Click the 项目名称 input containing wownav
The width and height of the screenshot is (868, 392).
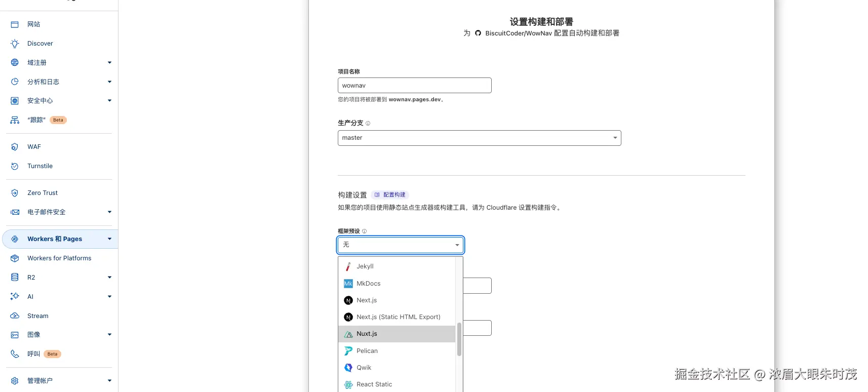click(415, 86)
